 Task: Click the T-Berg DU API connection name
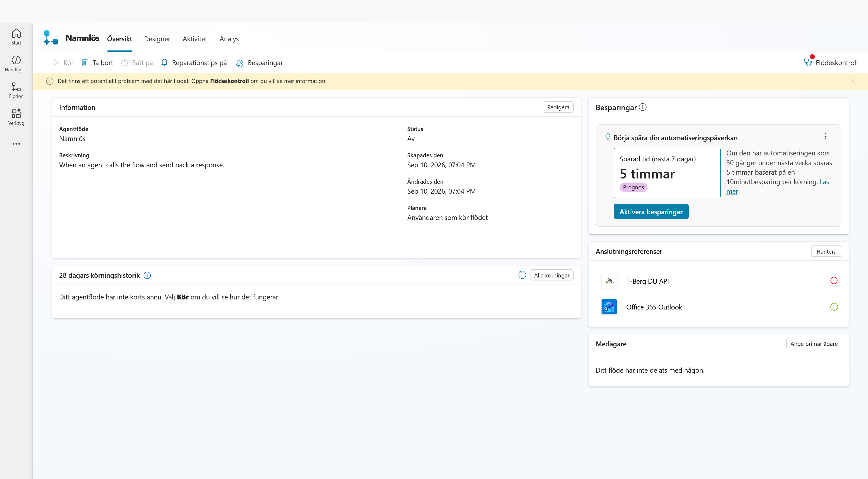tap(647, 281)
